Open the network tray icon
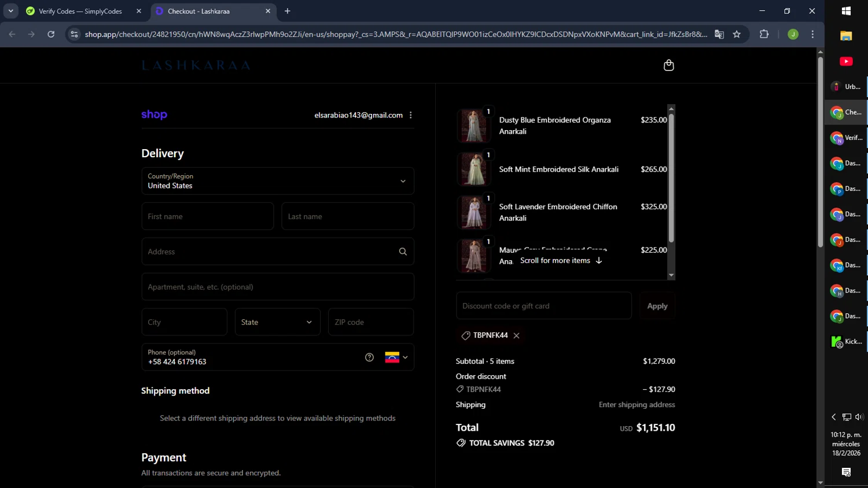Screen dimensions: 868x488 [847, 417]
